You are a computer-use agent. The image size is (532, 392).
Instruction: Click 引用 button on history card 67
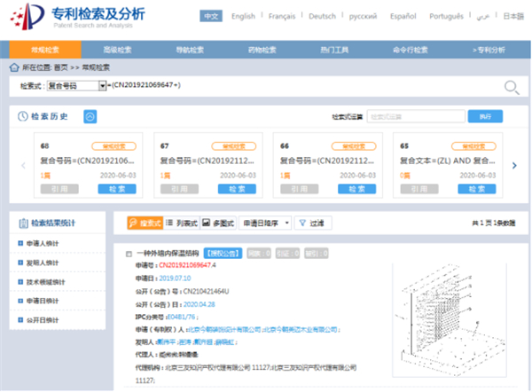(179, 189)
